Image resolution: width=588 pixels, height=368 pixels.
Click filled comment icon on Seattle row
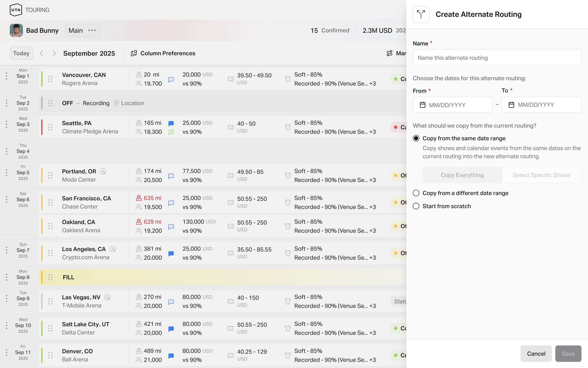click(x=171, y=123)
